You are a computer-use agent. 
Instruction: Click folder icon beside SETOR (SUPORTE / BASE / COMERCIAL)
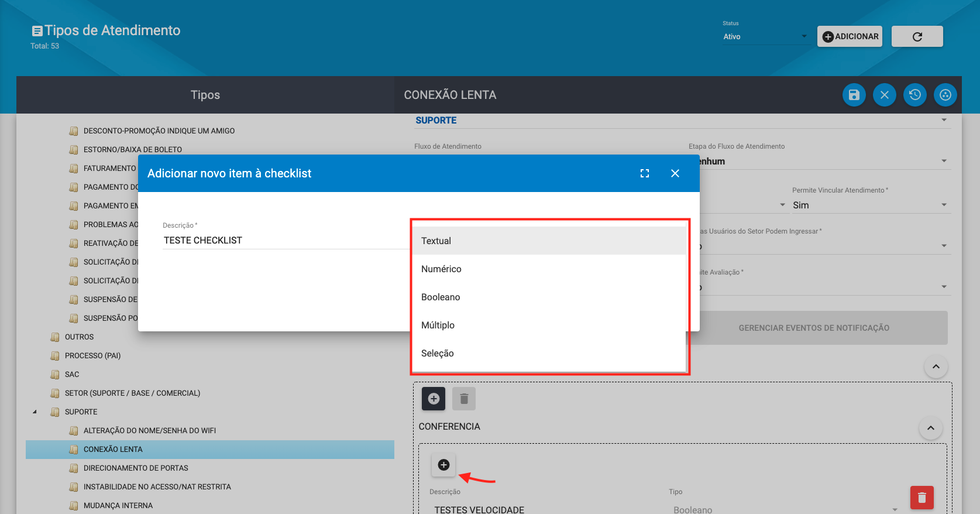(55, 393)
